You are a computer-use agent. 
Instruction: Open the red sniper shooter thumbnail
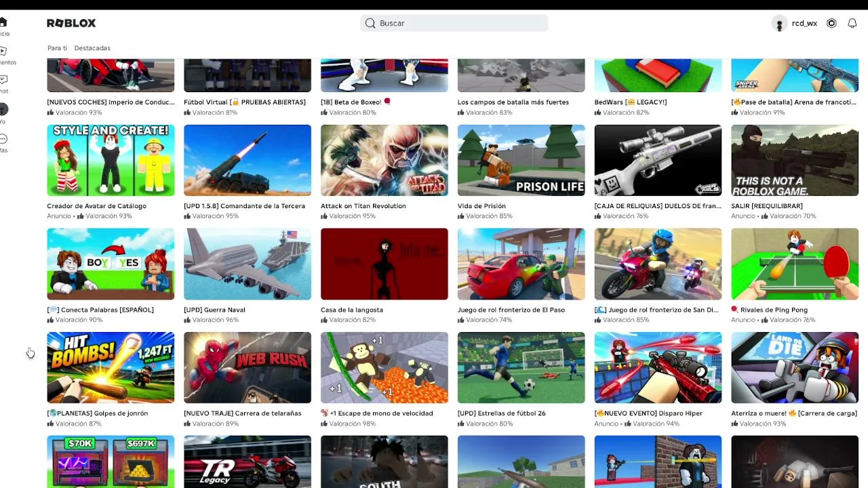pyautogui.click(x=658, y=367)
